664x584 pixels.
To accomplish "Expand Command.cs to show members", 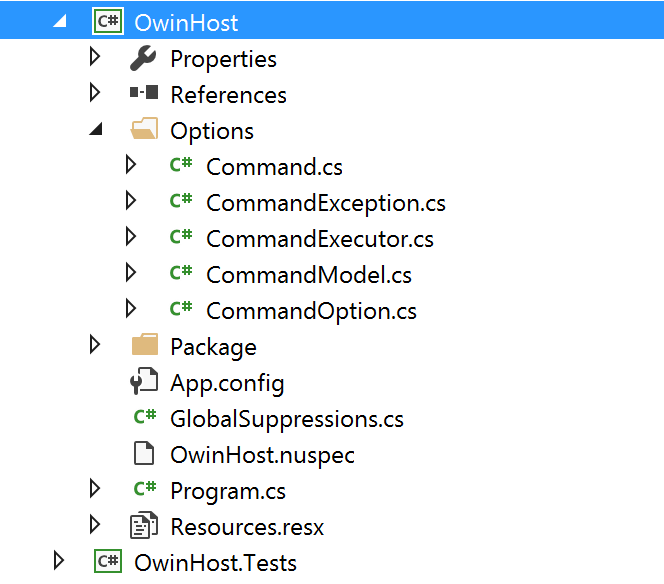I will 131,165.
